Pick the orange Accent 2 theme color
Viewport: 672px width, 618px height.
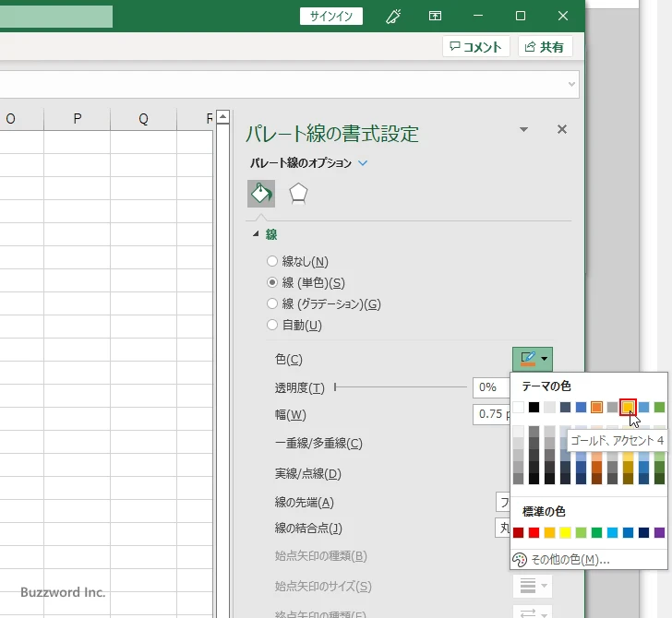tap(596, 407)
